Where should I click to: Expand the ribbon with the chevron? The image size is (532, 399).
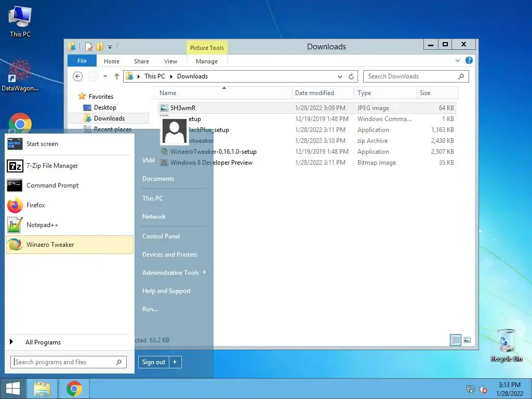coord(457,60)
